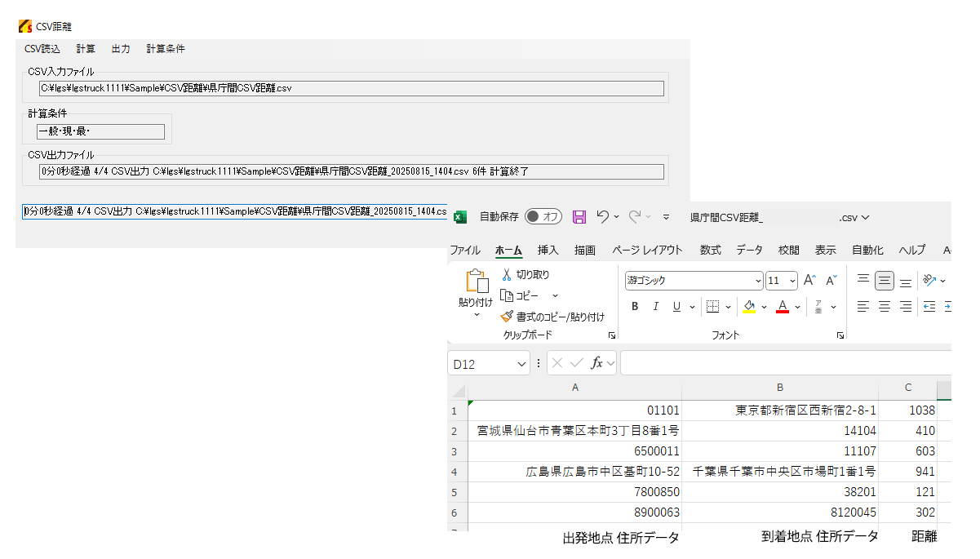The image size is (980, 559).
Task: Toggle the 自動保存 autosave switch
Action: click(x=543, y=217)
